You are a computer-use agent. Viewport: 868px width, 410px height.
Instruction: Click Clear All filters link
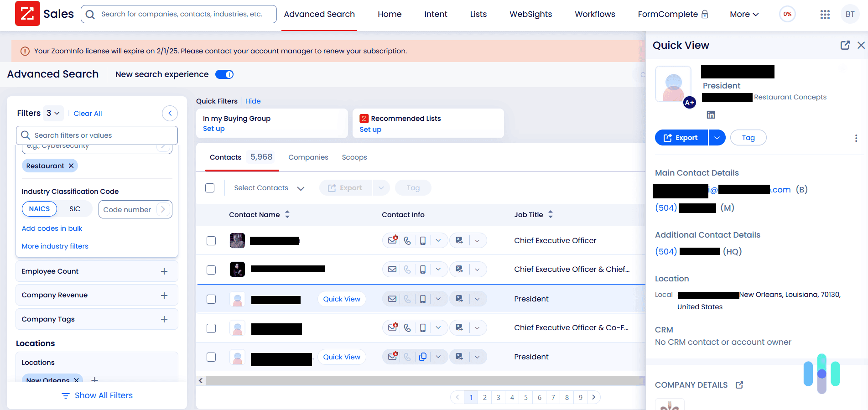pos(88,114)
